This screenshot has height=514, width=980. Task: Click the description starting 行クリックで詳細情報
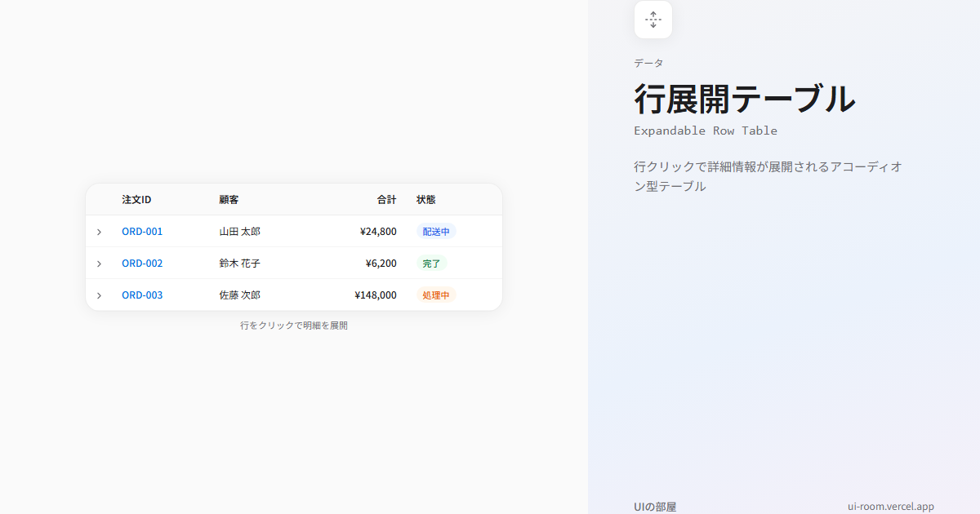click(x=768, y=176)
